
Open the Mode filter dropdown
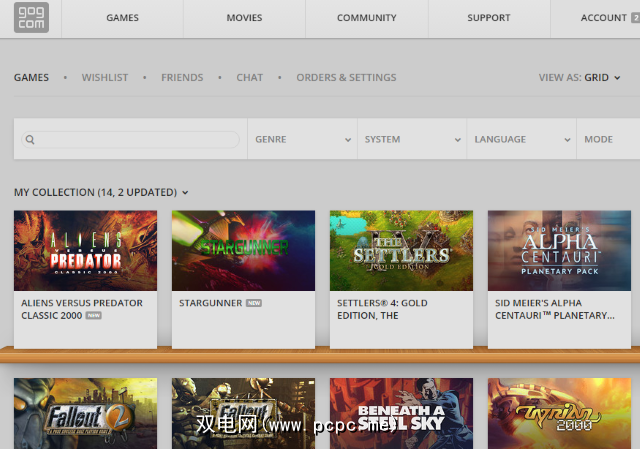pyautogui.click(x=608, y=139)
